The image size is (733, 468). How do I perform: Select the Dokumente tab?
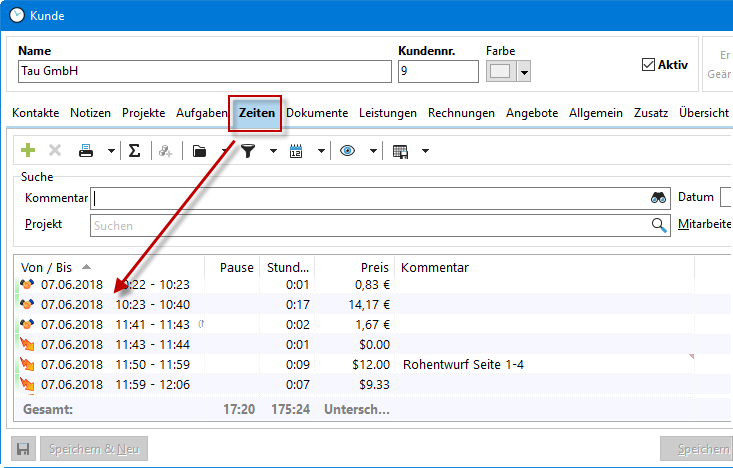point(317,113)
